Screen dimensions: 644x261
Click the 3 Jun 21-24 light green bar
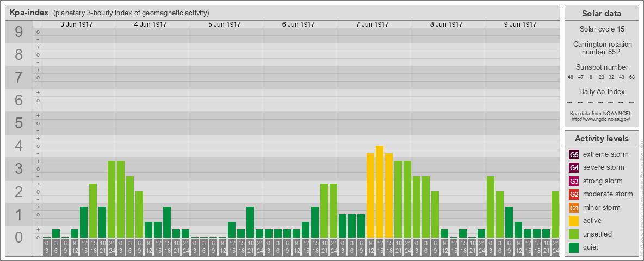112,200
